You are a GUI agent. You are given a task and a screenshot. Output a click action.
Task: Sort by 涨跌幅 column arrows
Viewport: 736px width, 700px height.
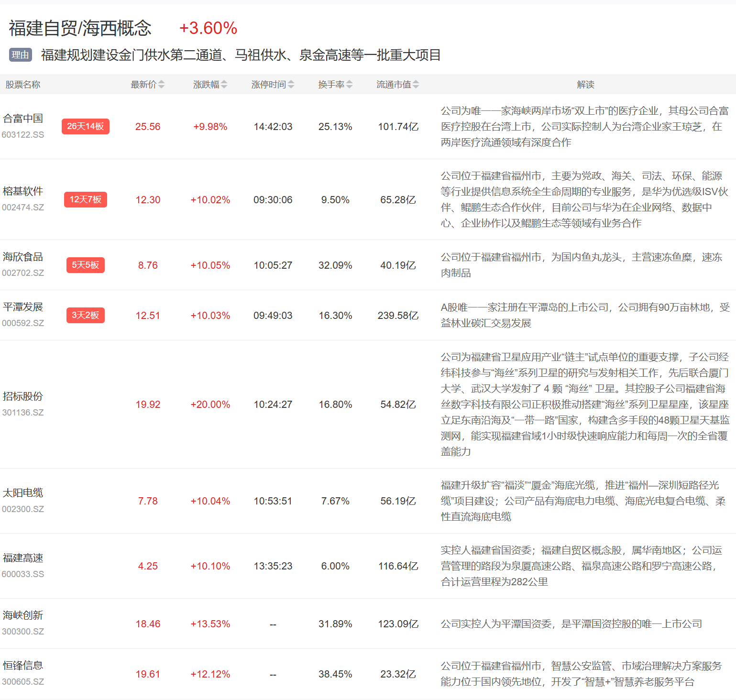tap(224, 85)
